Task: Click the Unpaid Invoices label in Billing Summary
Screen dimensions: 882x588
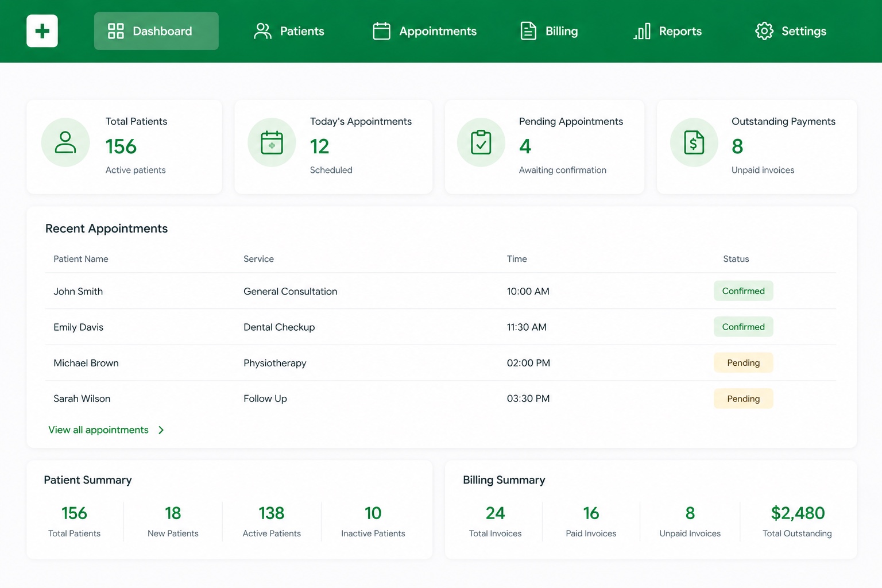Action: point(690,533)
